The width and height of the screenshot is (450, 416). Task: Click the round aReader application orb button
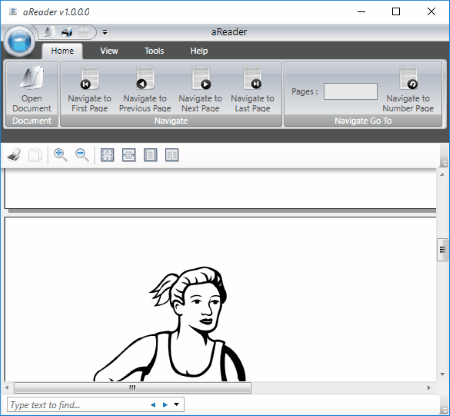pyautogui.click(x=19, y=41)
